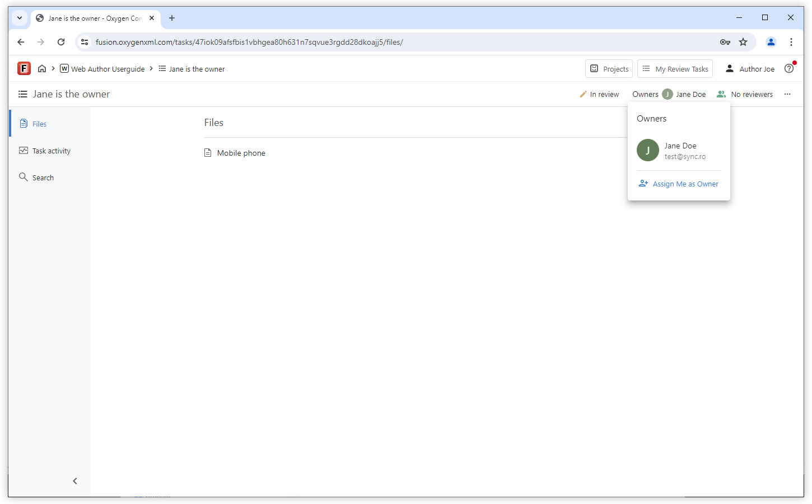
Task: Click the add-person icon in popup
Action: 643,183
